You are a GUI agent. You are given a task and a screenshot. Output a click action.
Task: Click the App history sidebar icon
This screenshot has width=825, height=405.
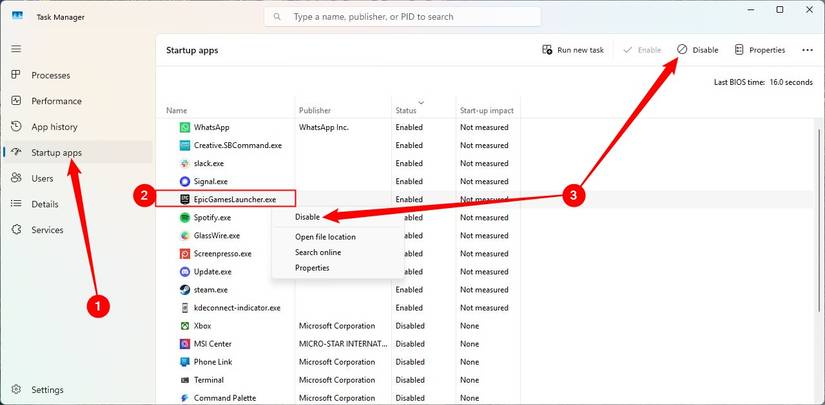click(16, 126)
